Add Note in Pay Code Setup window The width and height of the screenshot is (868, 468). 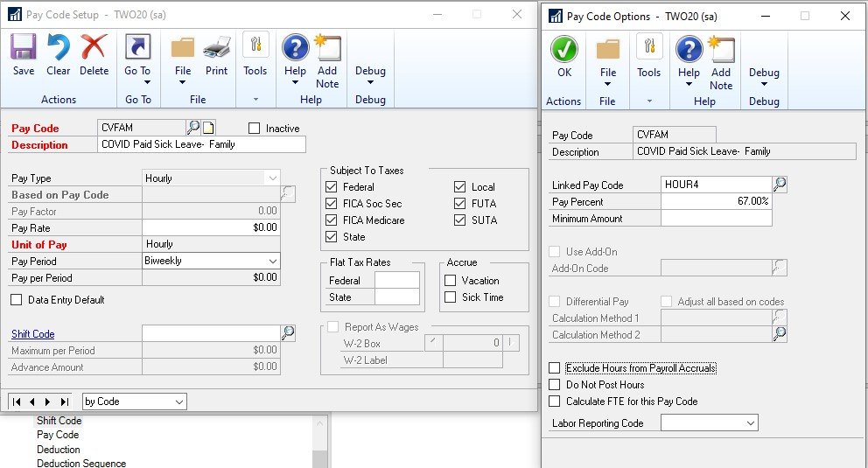(327, 61)
